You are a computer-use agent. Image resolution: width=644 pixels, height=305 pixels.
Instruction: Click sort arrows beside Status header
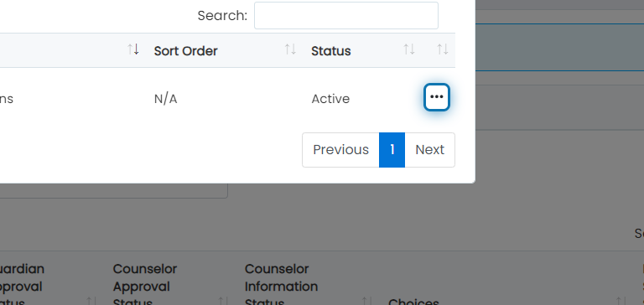tap(408, 50)
